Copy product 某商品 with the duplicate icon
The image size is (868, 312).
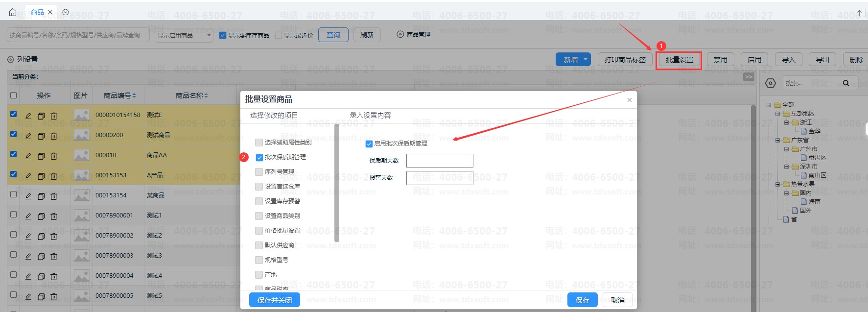point(41,196)
